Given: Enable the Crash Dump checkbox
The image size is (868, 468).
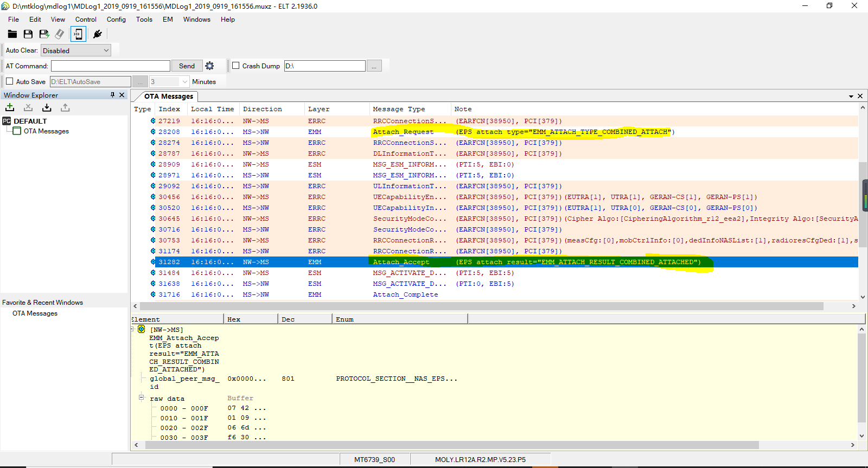Looking at the screenshot, I should tap(235, 66).
